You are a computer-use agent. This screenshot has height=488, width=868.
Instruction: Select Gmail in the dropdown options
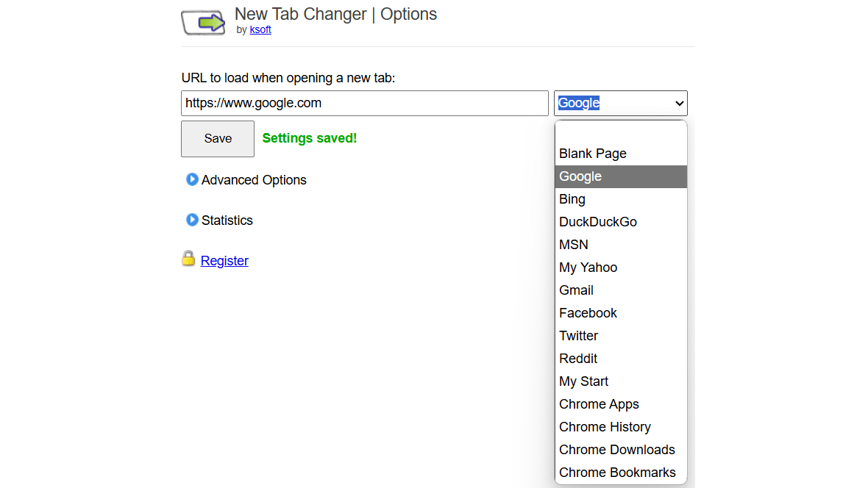point(577,290)
